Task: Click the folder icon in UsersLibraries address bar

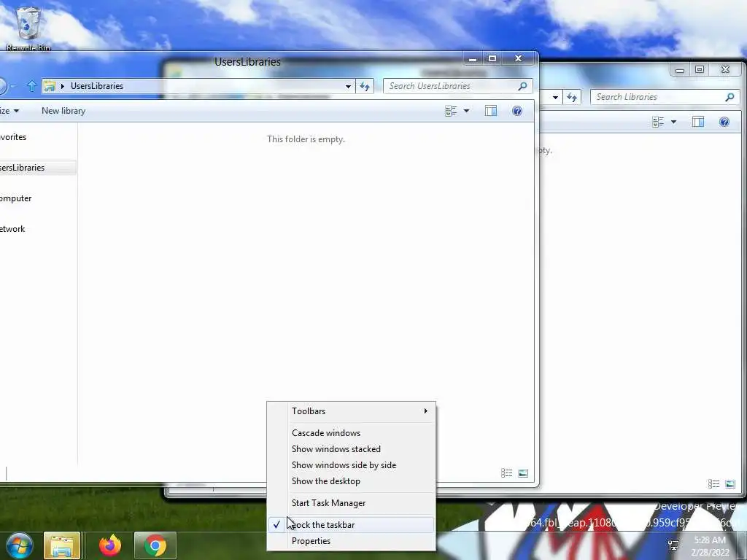Action: pos(49,86)
